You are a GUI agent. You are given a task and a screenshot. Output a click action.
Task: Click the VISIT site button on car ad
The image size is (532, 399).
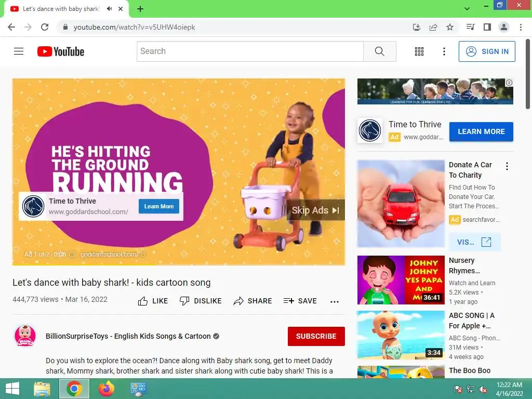[x=474, y=242]
